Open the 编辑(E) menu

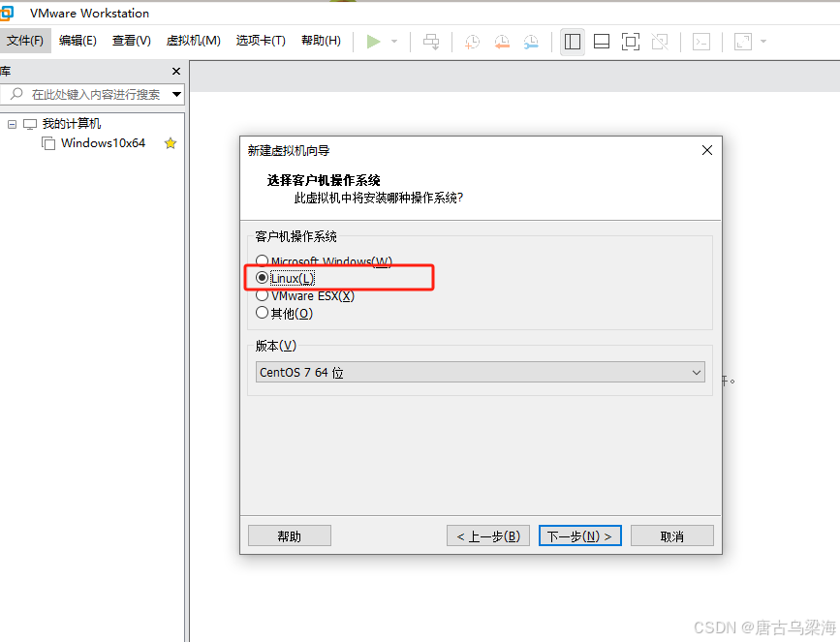click(x=78, y=41)
